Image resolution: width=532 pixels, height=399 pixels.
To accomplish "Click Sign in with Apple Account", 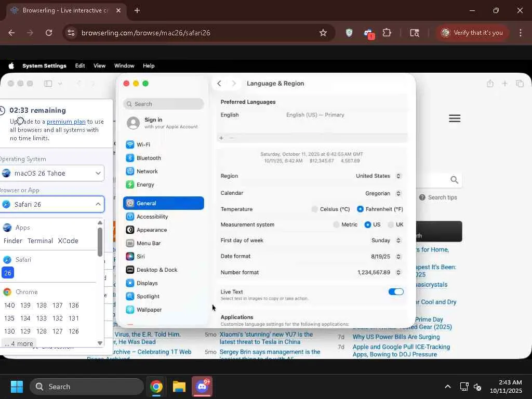I will pyautogui.click(x=163, y=123).
